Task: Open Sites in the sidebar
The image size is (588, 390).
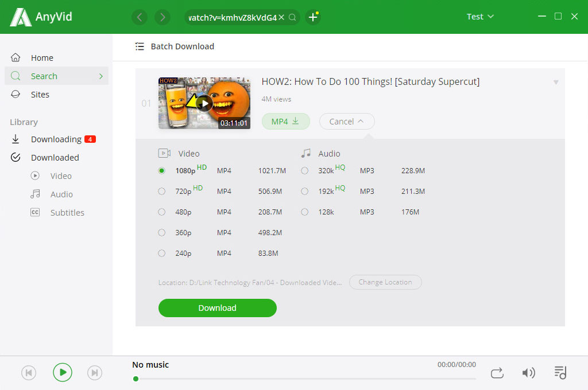Action: pos(56,95)
